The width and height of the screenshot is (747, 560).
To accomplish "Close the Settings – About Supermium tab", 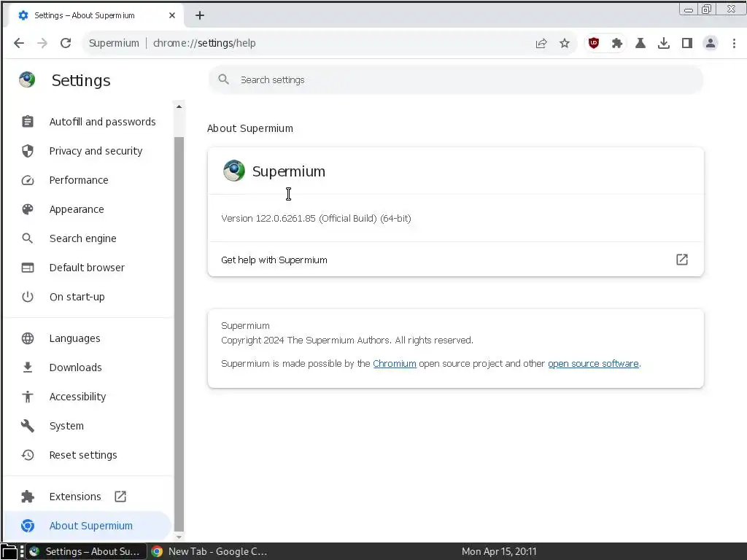I will click(x=172, y=15).
